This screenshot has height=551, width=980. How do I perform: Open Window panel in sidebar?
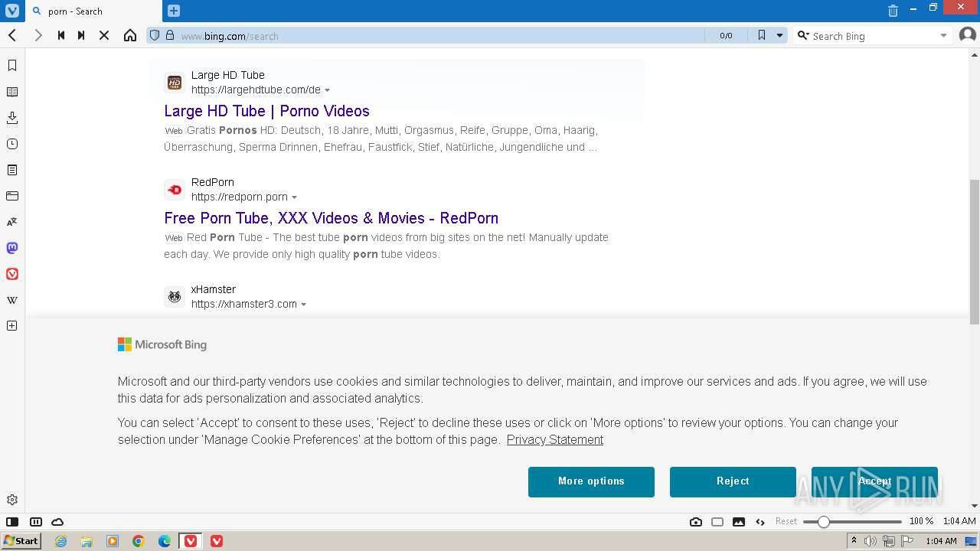(x=12, y=196)
